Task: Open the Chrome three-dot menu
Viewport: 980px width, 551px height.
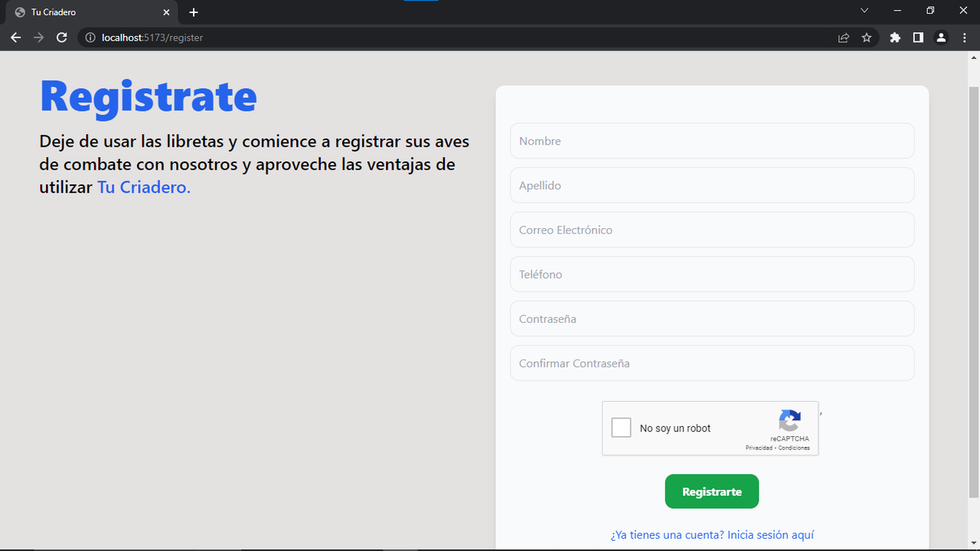Action: click(x=964, y=37)
